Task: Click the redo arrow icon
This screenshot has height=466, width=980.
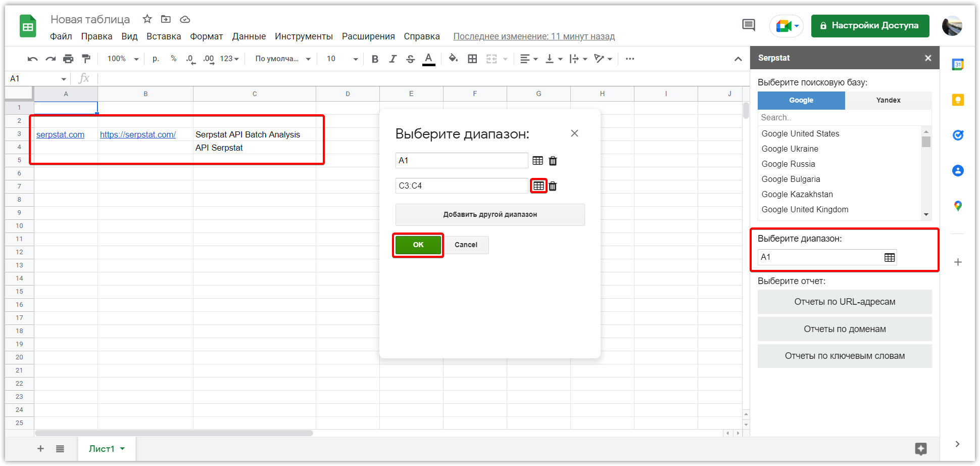Action: (51, 59)
